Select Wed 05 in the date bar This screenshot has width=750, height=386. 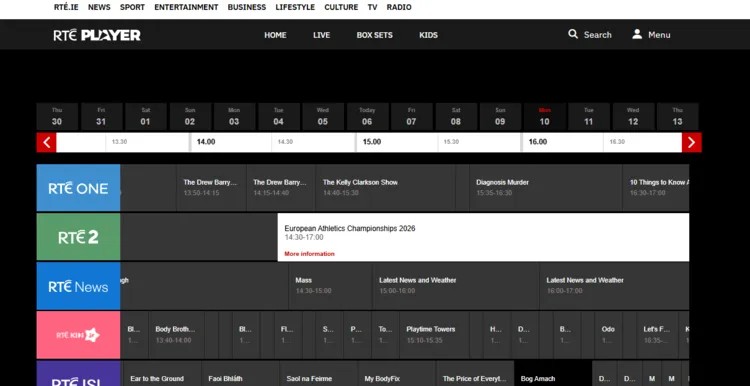tap(323, 117)
